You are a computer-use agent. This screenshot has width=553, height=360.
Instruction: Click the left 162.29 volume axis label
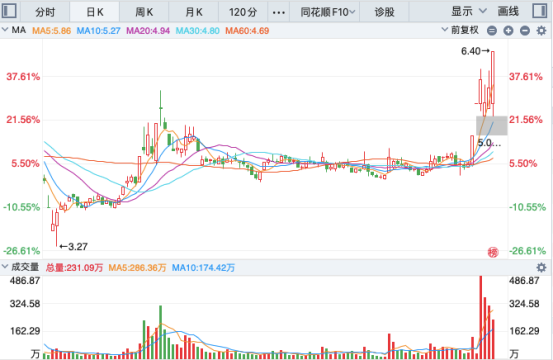[25, 331]
